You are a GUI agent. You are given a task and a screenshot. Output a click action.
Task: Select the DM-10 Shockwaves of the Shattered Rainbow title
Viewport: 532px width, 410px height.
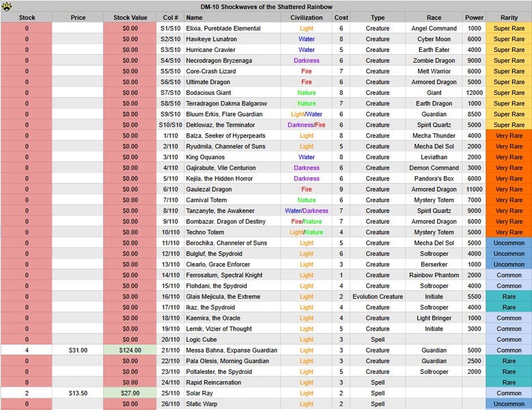tap(266, 7)
